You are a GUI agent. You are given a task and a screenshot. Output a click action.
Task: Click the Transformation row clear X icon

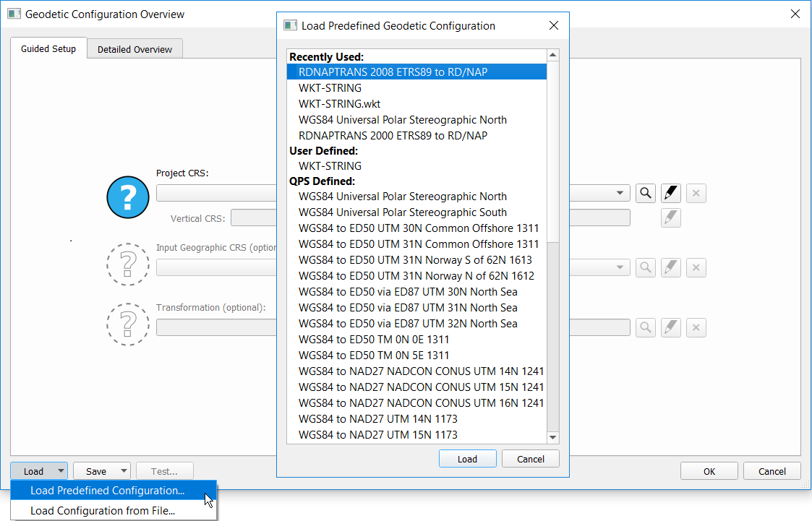(x=696, y=328)
